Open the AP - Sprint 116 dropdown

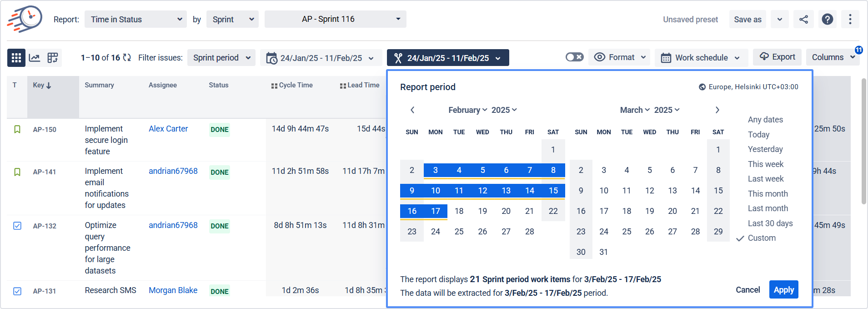335,19
